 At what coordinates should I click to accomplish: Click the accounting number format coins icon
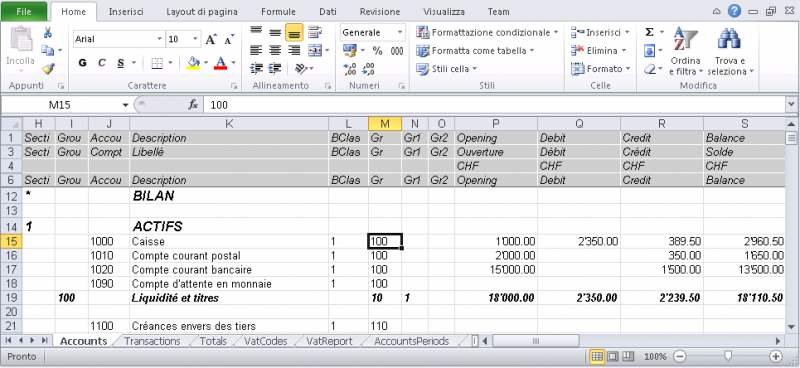(x=349, y=50)
